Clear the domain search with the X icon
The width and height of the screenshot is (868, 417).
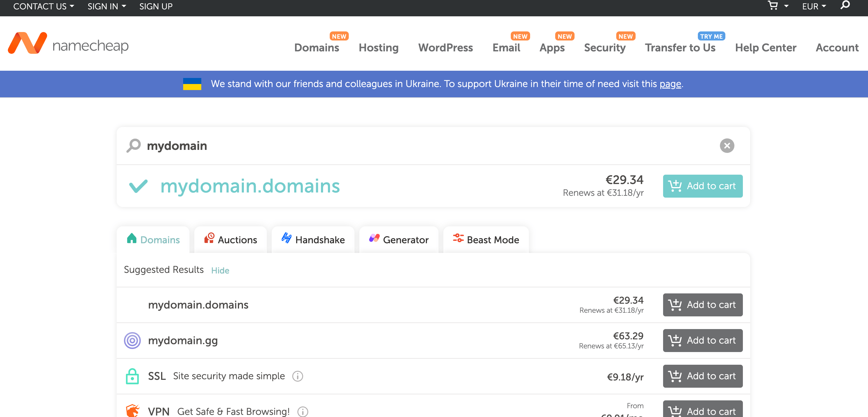click(x=727, y=146)
